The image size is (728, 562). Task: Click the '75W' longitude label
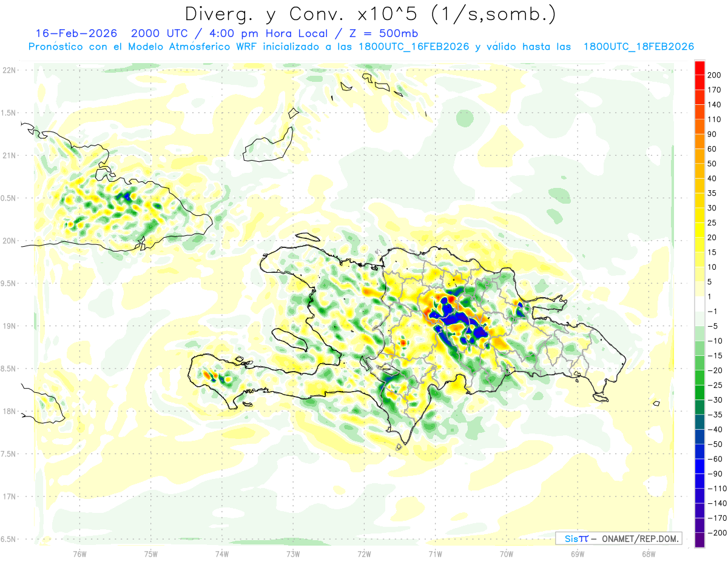coord(151,554)
